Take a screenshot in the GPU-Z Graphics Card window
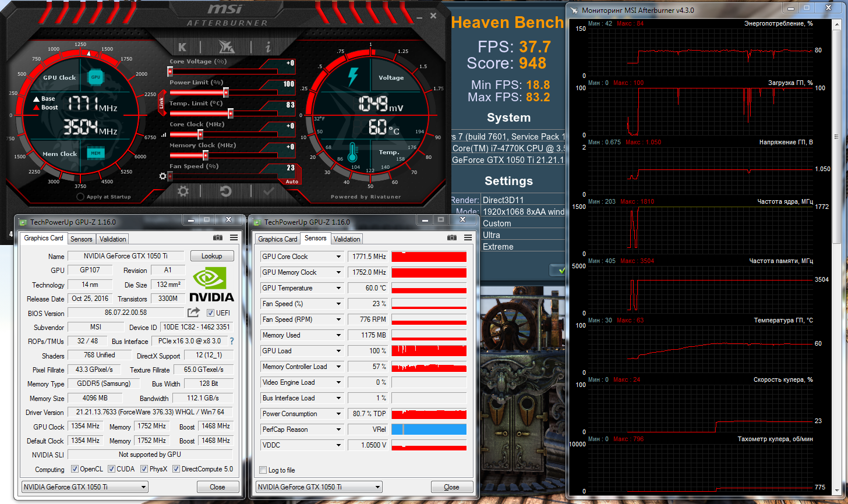The image size is (848, 504). coord(218,237)
